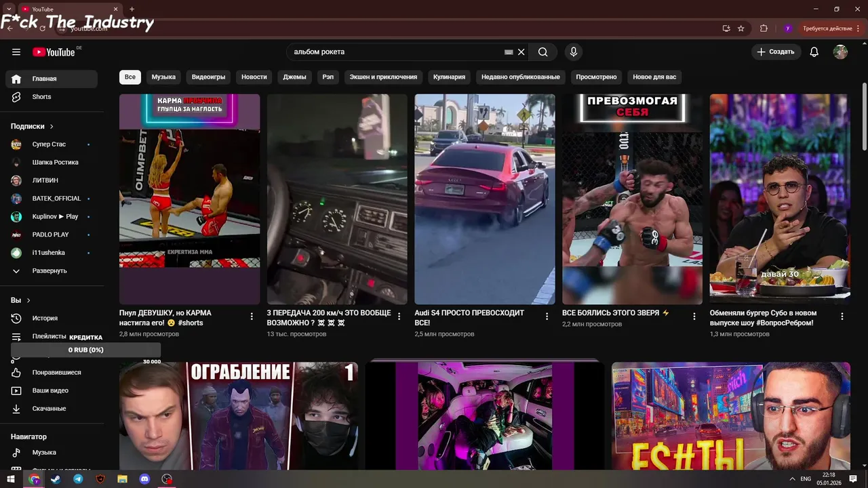The height and width of the screenshot is (488, 868).
Task: Select the Кулинария filter chip
Action: (450, 77)
